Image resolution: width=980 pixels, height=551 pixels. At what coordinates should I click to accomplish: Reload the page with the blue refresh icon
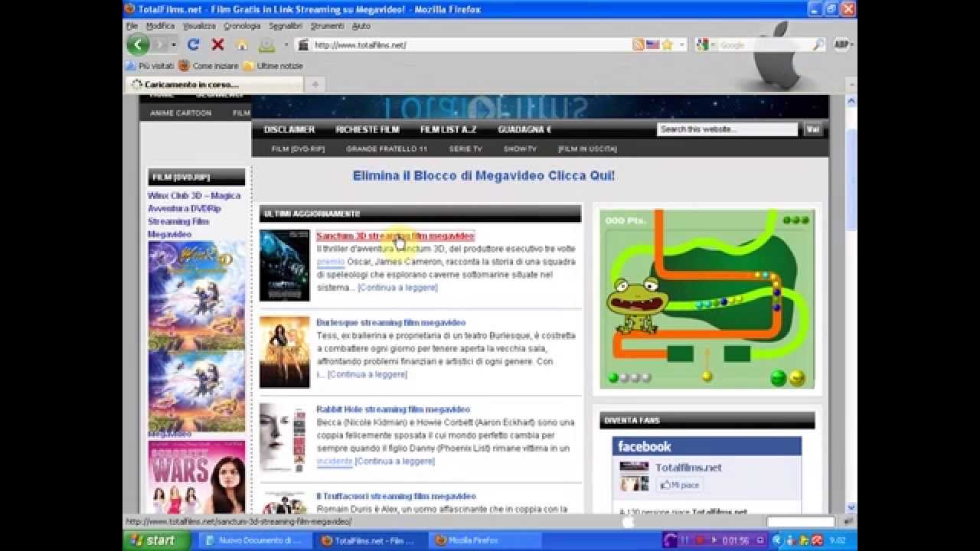click(194, 44)
